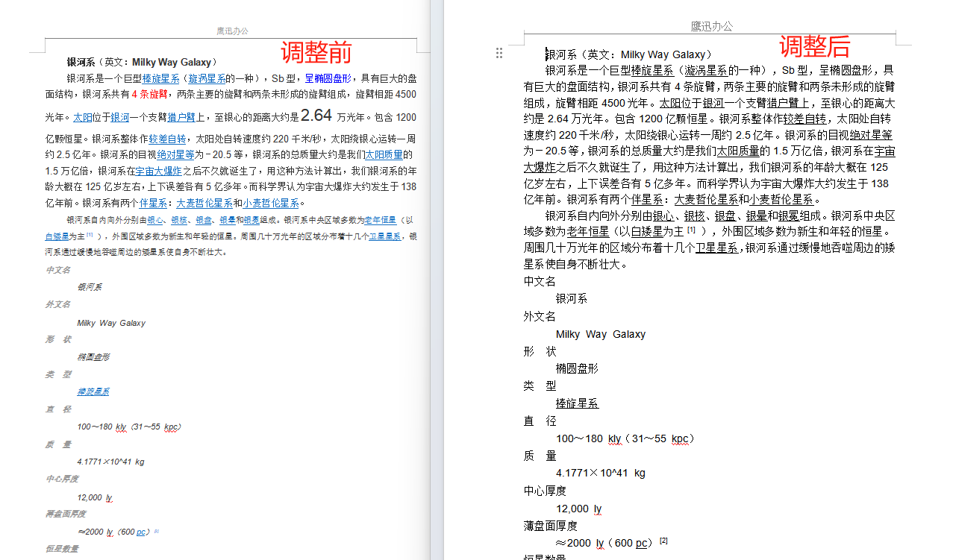Image resolution: width=953 pixels, height=560 pixels.
Task: Open the 银心 hyperlink on the left page
Action: click(x=155, y=221)
